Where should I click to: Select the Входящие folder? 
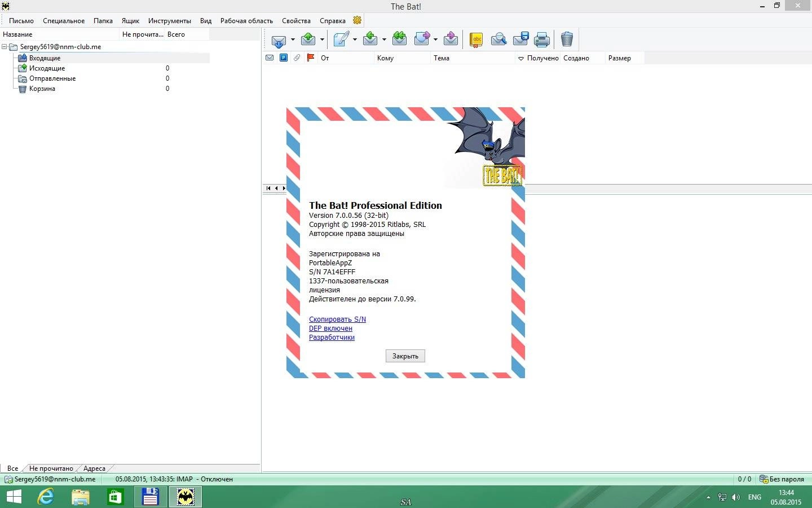pos(45,58)
